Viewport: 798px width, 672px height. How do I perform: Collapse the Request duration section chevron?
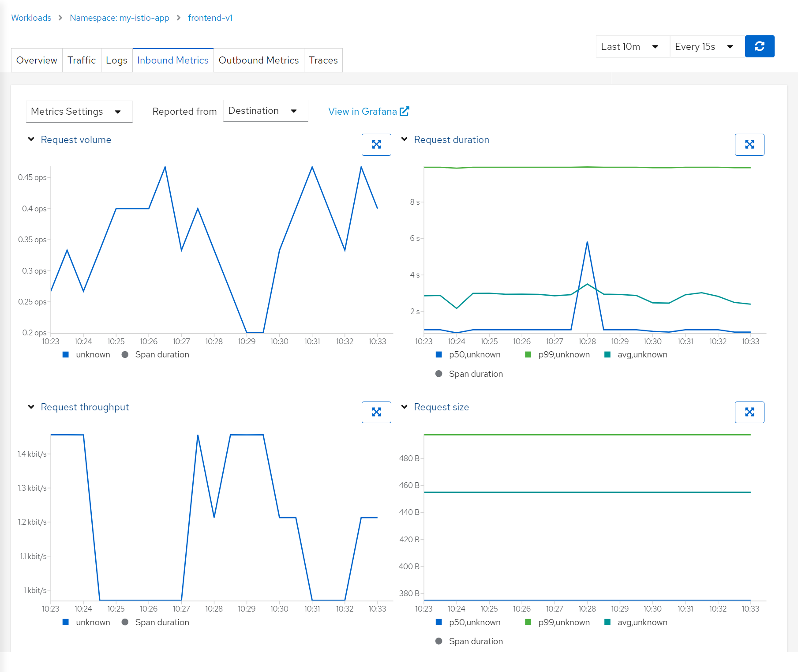click(405, 139)
